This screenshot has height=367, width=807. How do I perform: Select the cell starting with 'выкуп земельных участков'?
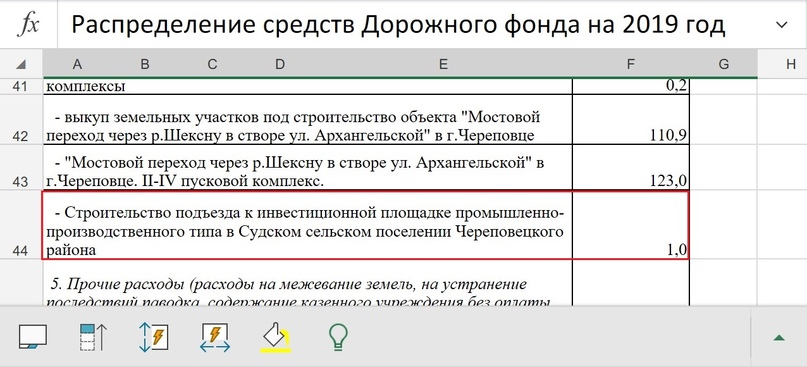308,119
